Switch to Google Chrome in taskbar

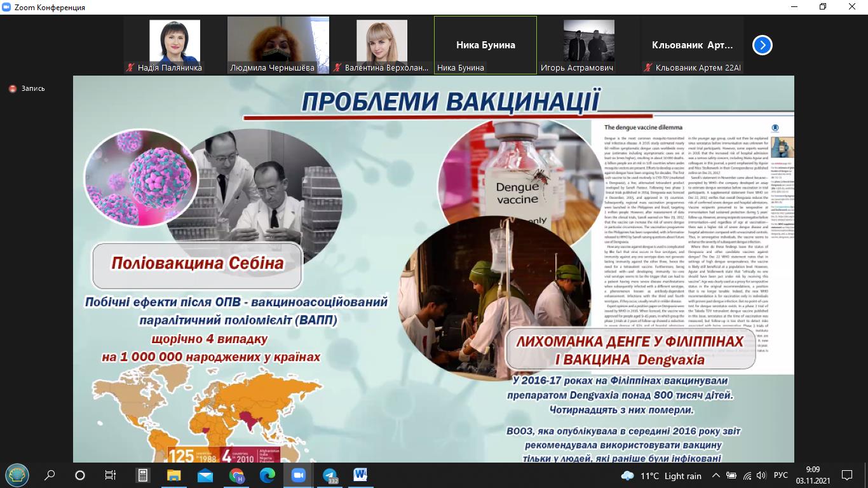coord(236,475)
